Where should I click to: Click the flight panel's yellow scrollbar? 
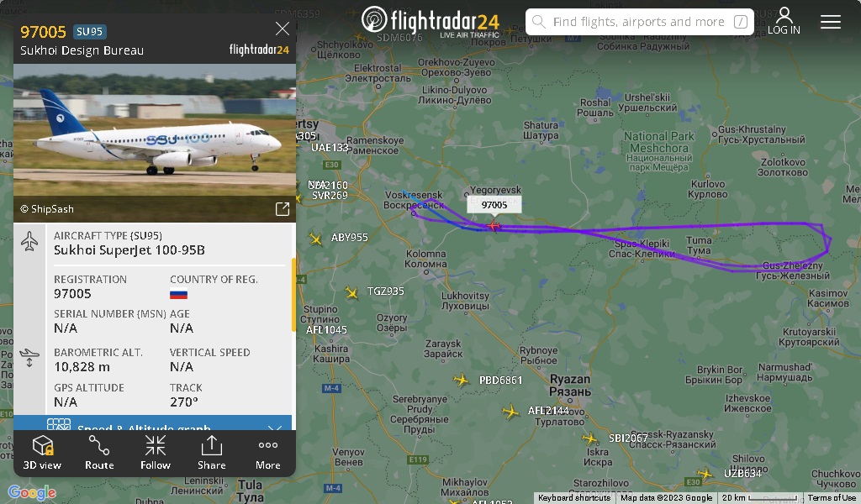click(293, 295)
